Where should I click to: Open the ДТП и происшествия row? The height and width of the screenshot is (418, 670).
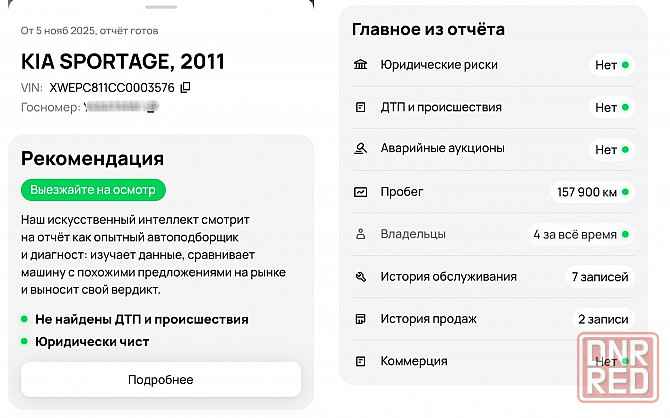pos(494,107)
